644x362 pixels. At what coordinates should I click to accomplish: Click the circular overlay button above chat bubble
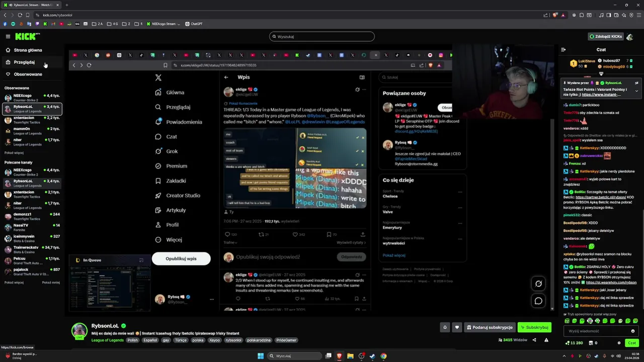click(538, 284)
